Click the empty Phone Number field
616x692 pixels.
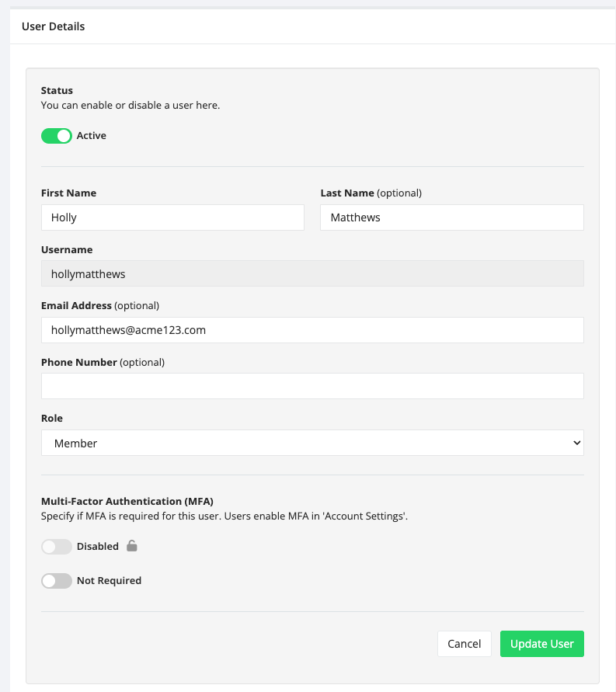pyautogui.click(x=312, y=386)
